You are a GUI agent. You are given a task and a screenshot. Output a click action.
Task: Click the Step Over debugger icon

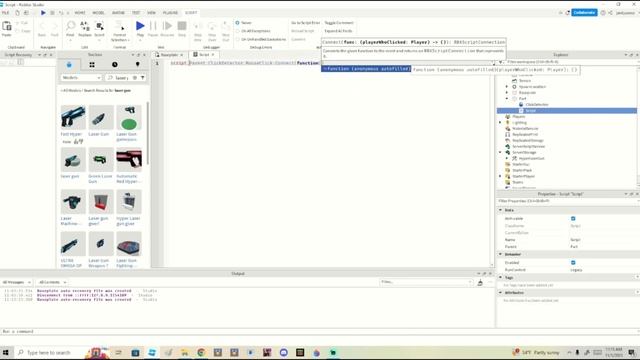coord(212,27)
